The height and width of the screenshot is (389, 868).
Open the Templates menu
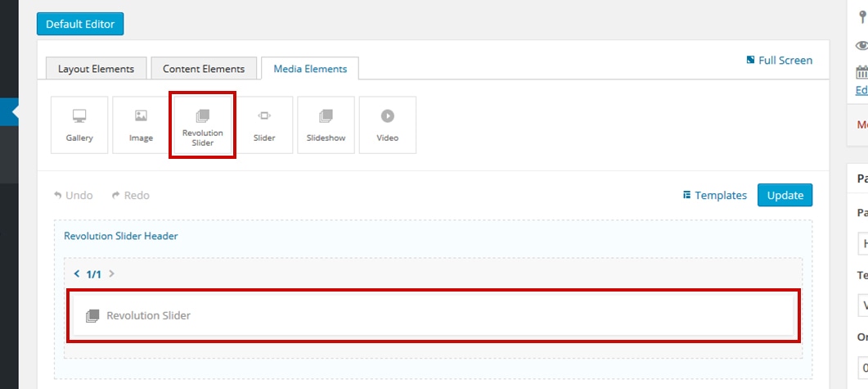[715, 195]
